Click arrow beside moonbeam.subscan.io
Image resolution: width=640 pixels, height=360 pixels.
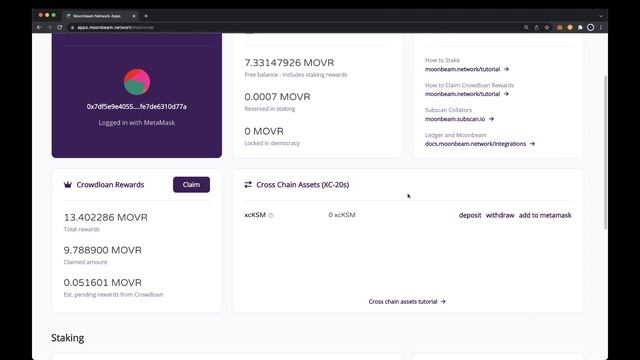pos(491,119)
